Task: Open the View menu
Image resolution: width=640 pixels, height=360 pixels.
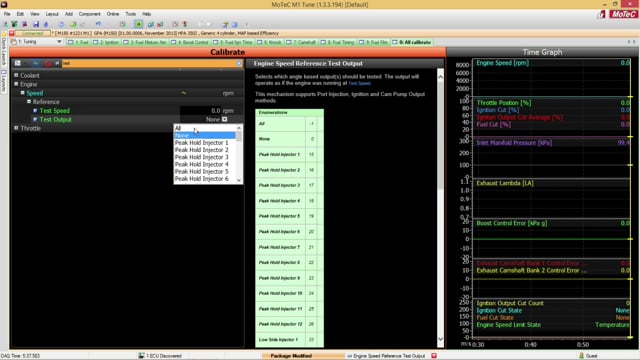Action: point(35,14)
